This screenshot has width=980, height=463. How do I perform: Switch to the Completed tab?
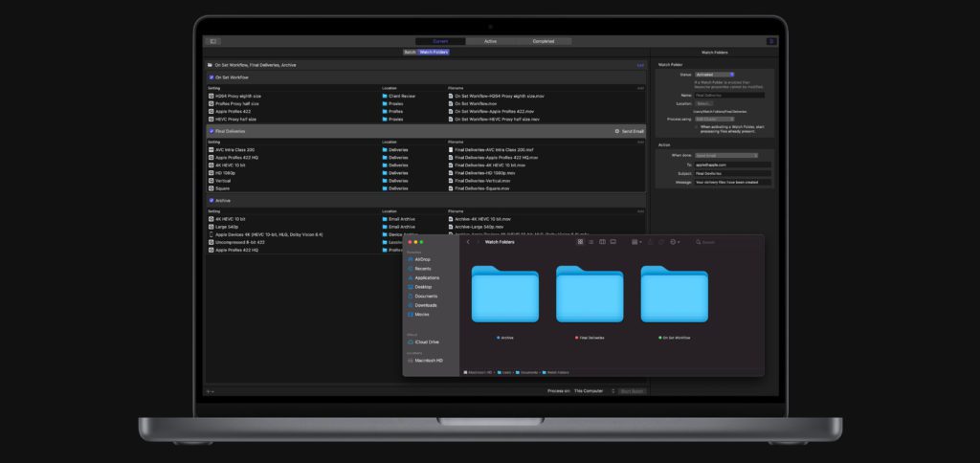(544, 41)
